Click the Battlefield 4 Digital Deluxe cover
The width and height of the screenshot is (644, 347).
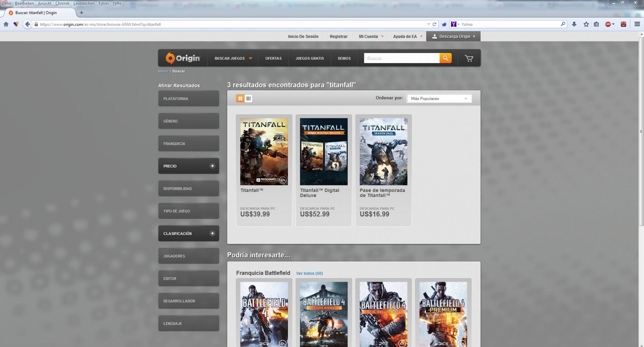pyautogui.click(x=383, y=314)
